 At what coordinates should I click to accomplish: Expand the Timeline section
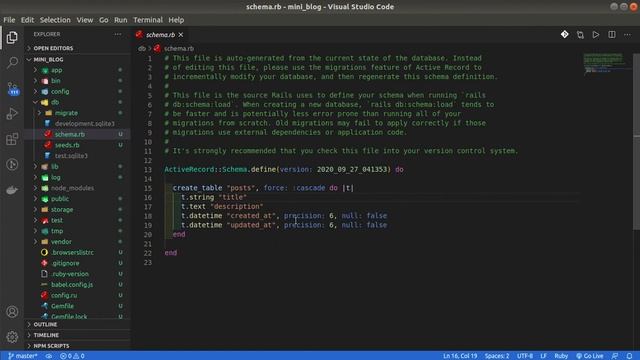coord(78,335)
